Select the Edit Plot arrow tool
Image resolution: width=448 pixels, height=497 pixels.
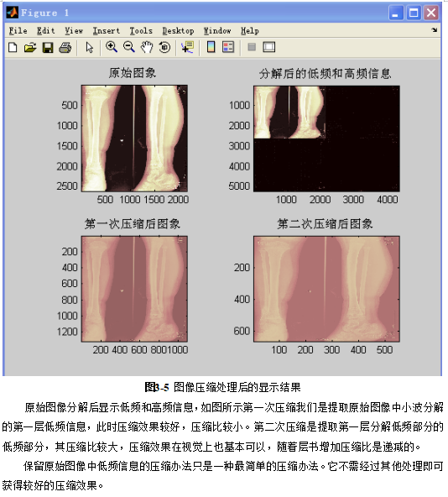[x=89, y=48]
